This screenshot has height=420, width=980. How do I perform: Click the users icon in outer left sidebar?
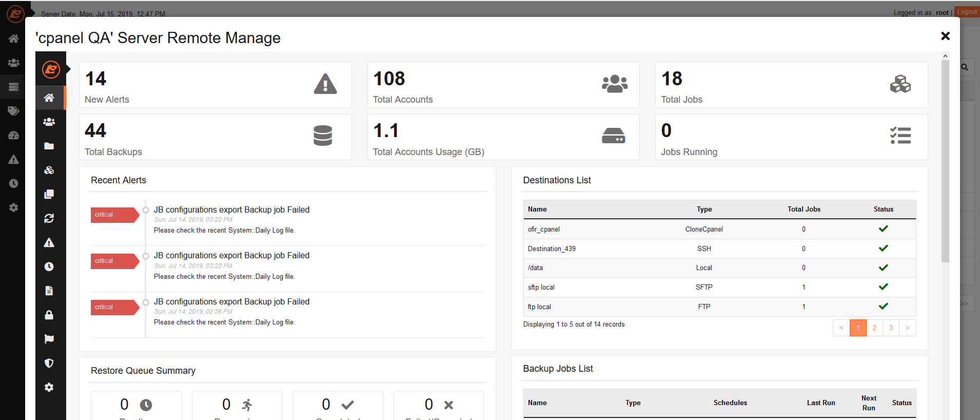pyautogui.click(x=14, y=62)
